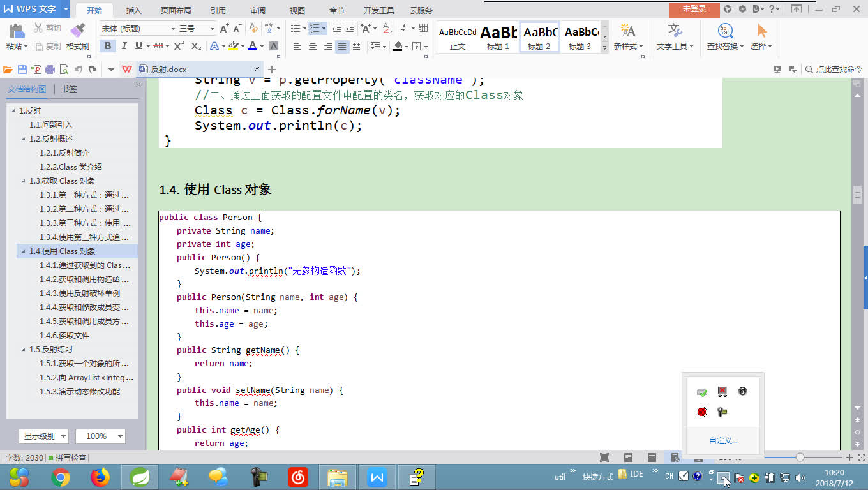This screenshot has height=490, width=868.
Task: Click the 未登录 login button
Action: tap(694, 9)
